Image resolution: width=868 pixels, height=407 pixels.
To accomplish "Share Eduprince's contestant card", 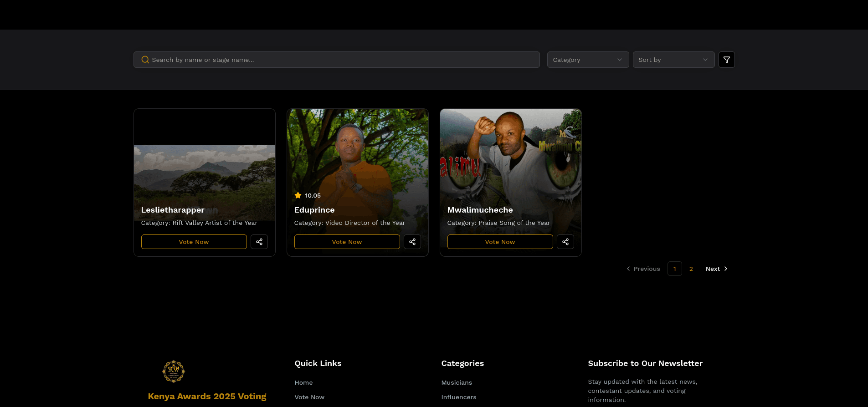I will (x=412, y=242).
